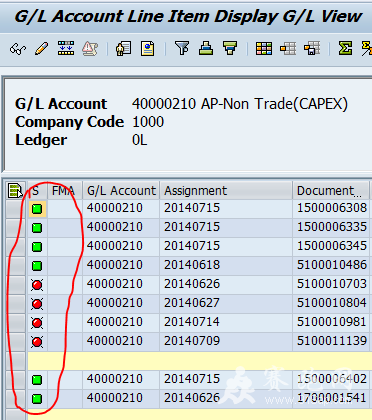Click red status icon for document 5100010804

(37, 304)
